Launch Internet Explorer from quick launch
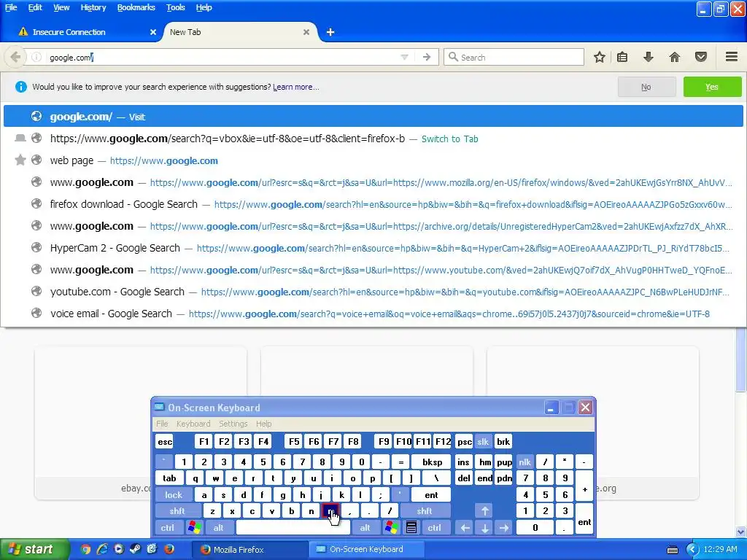The width and height of the screenshot is (747, 560). (x=102, y=549)
